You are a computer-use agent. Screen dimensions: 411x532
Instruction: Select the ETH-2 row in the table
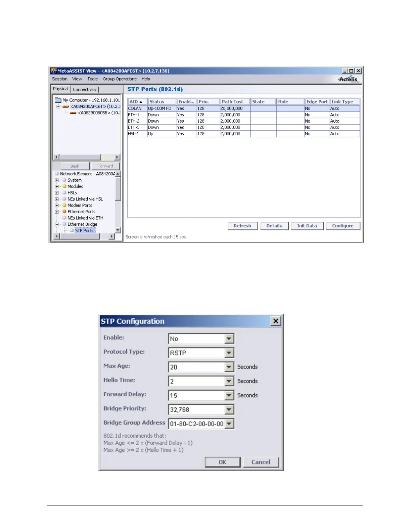[x=244, y=121]
